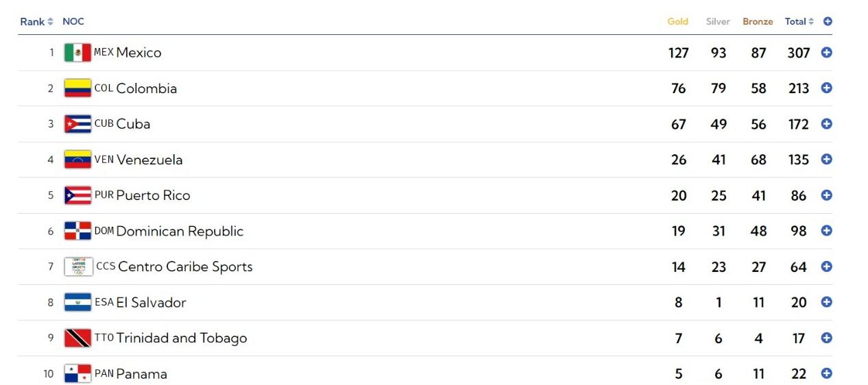The height and width of the screenshot is (385, 868).
Task: Click the Trinidad and Tobago flag
Action: pos(77,338)
